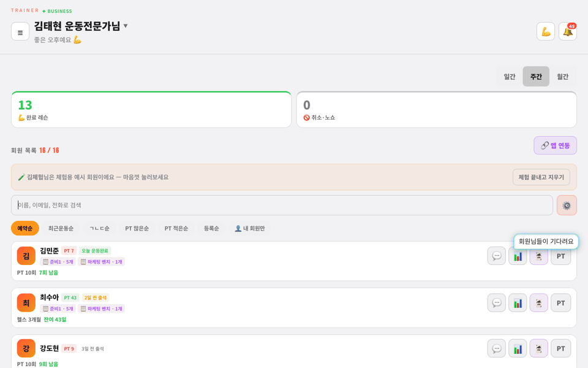Click the purple figure icon for 최수아

point(539,302)
